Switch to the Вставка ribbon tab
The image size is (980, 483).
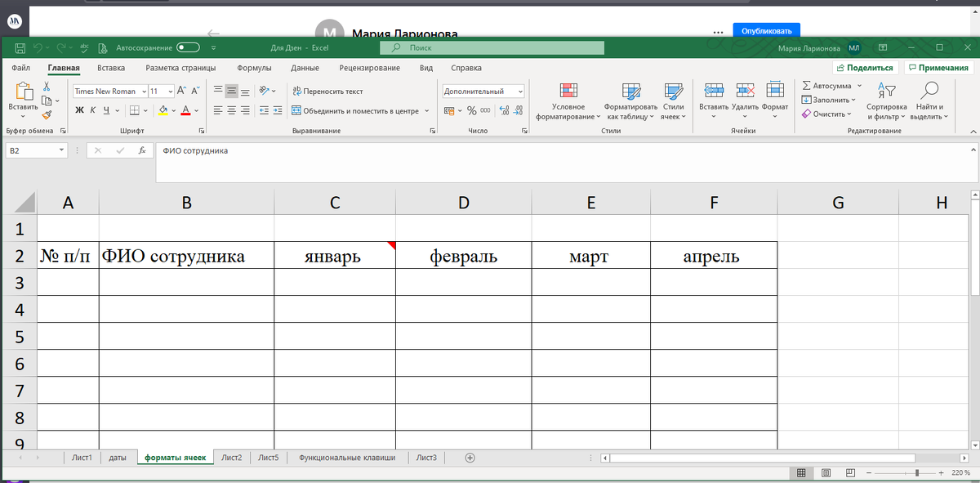(x=111, y=68)
